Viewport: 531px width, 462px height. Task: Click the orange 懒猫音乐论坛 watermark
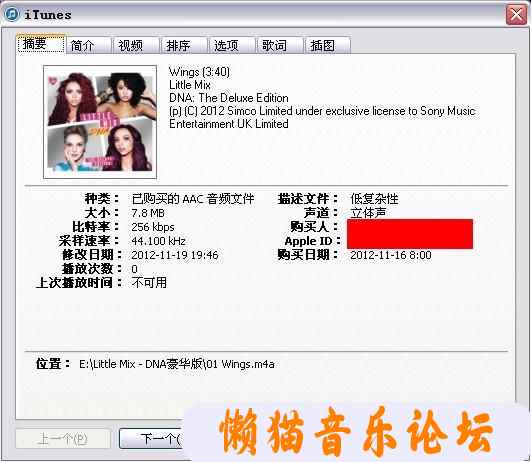point(355,431)
